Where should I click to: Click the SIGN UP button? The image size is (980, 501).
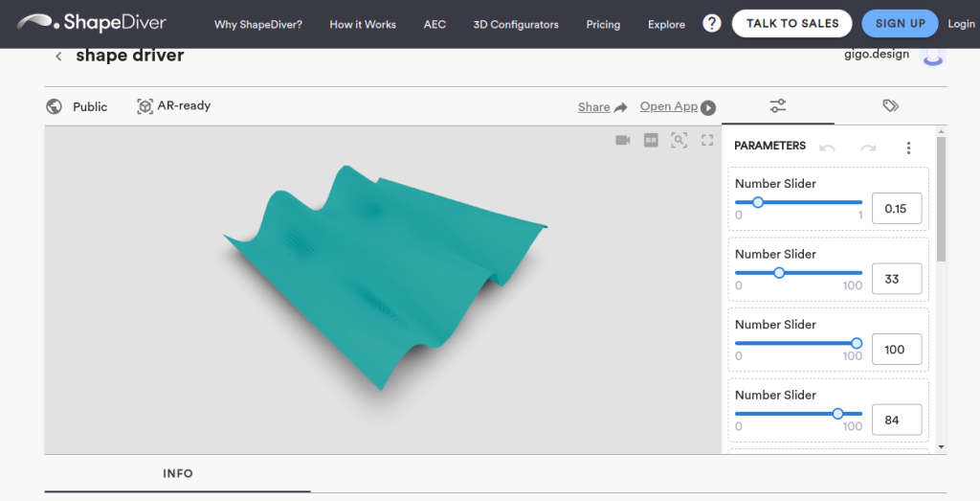coord(900,24)
